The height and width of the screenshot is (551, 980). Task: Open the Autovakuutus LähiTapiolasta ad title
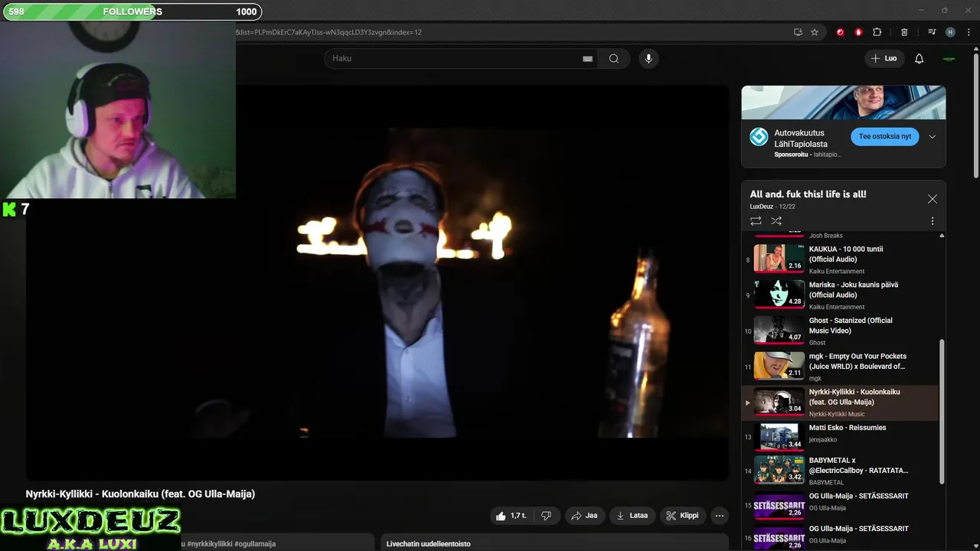pos(801,139)
